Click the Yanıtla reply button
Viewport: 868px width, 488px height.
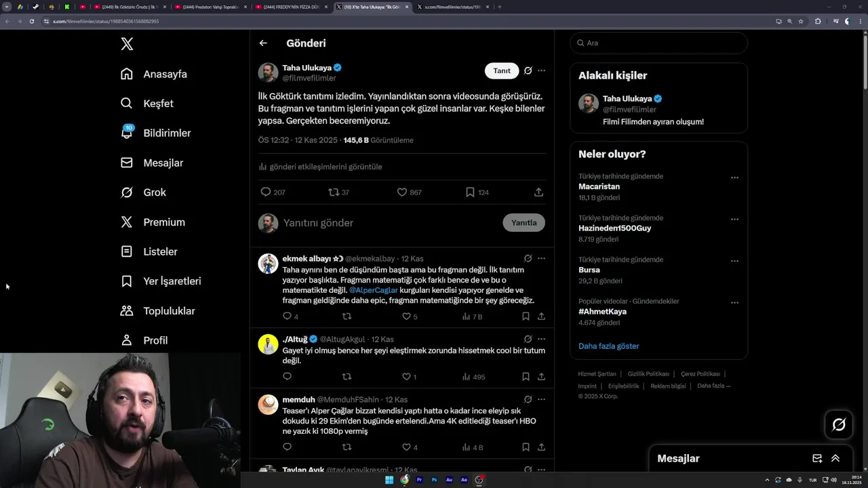[x=524, y=223]
